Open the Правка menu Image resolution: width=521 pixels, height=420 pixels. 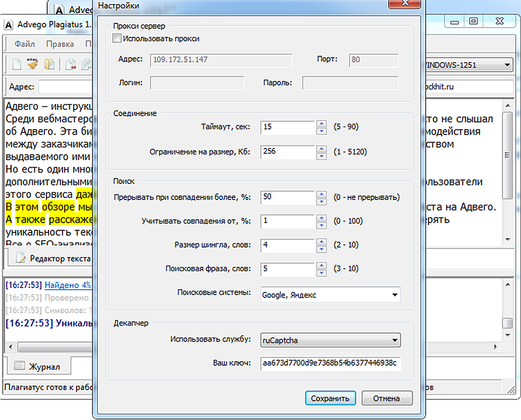60,44
